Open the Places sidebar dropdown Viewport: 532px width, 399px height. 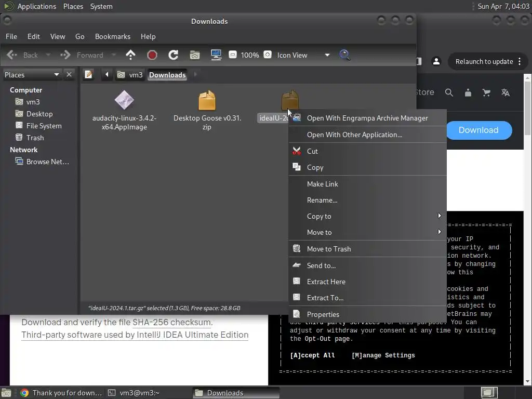(32, 75)
